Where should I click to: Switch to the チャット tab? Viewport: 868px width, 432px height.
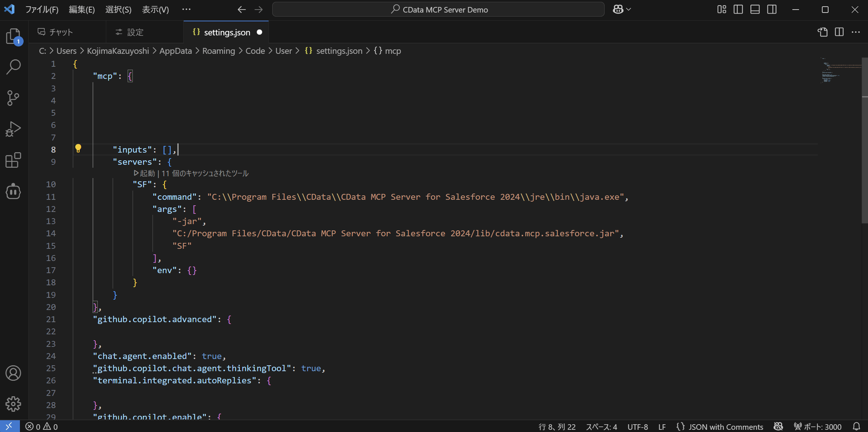(61, 32)
